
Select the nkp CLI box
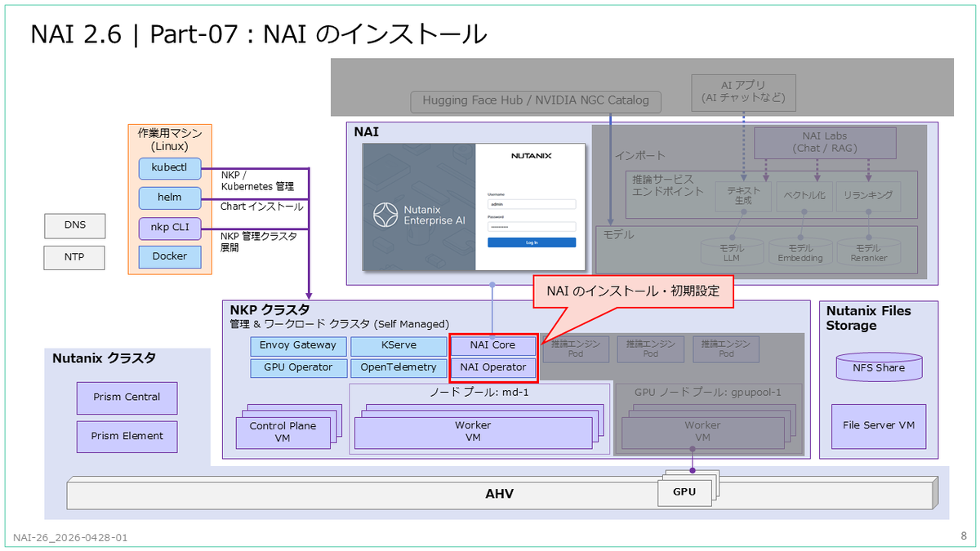click(170, 228)
